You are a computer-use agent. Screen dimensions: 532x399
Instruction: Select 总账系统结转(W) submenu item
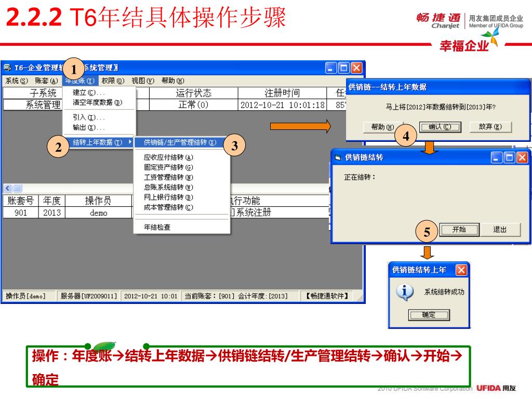(181, 187)
